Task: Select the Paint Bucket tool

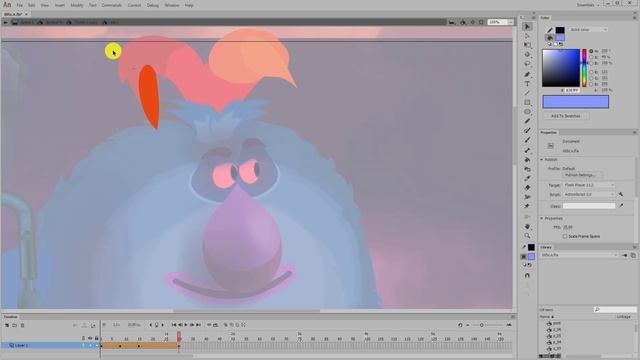Action: (527, 160)
